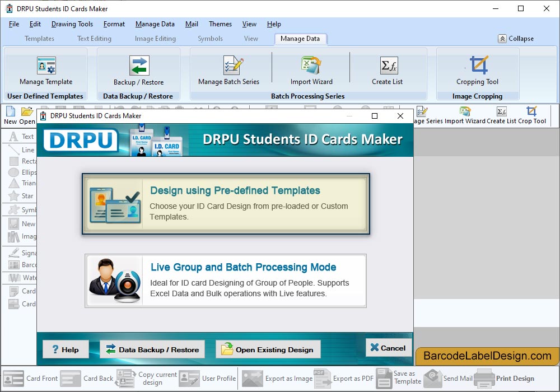Open the Manage Template tool
Screen dimensions: 560x392
(x=46, y=71)
